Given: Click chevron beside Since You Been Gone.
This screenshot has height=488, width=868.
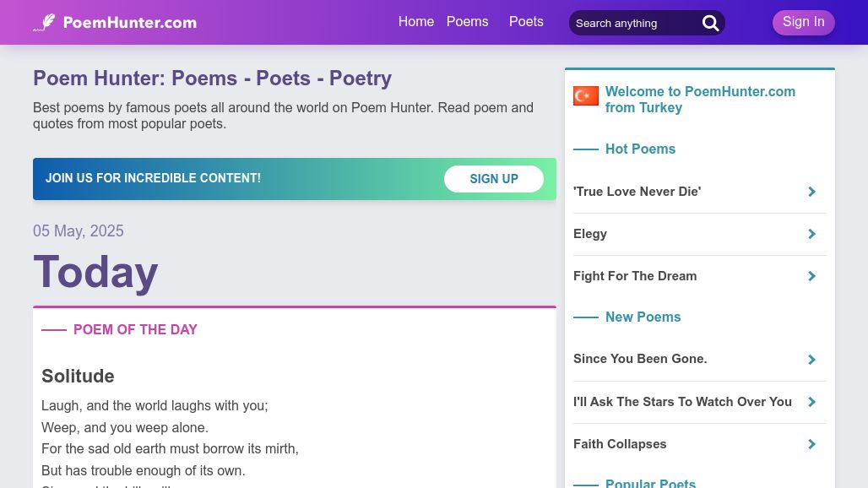Looking at the screenshot, I should click(x=811, y=360).
